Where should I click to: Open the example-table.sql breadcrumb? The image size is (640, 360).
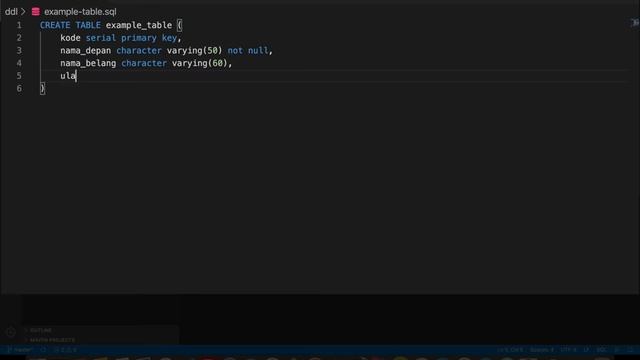tap(80, 12)
